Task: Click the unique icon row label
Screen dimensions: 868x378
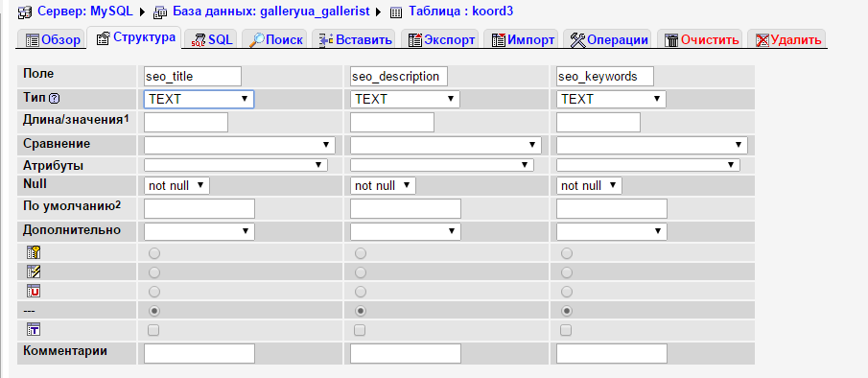Action: pos(34,291)
